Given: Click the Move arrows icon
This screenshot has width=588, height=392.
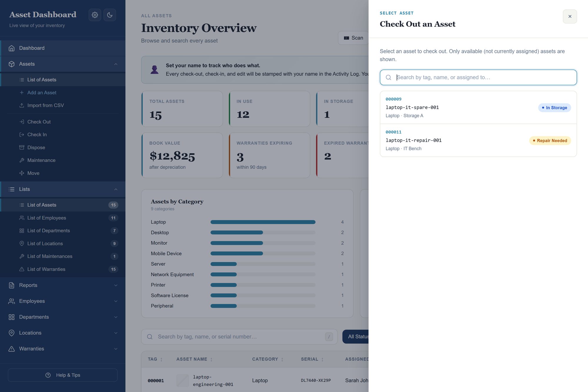Looking at the screenshot, I should point(22,173).
